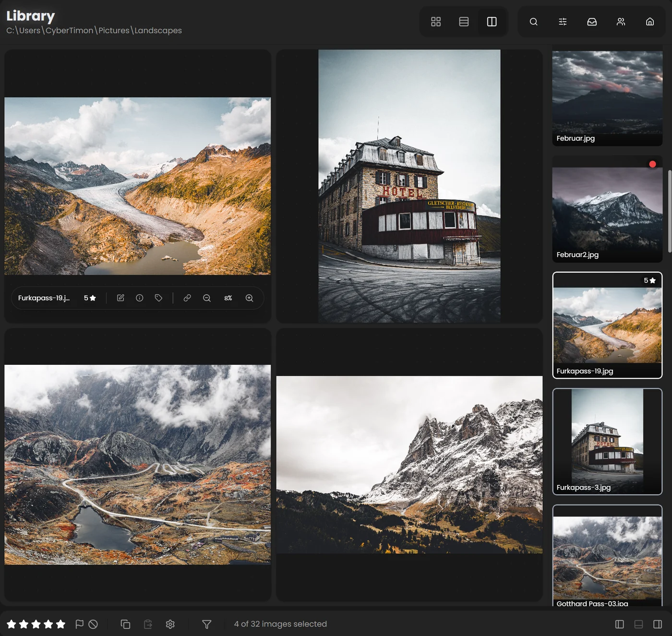Click the 8% zoom level value
The width and height of the screenshot is (672, 636).
tap(228, 298)
